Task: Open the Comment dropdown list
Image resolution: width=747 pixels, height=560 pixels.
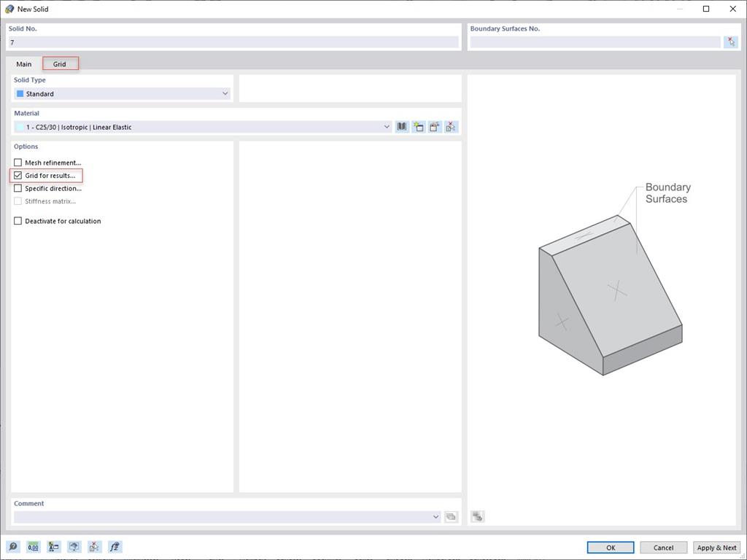Action: point(436,516)
